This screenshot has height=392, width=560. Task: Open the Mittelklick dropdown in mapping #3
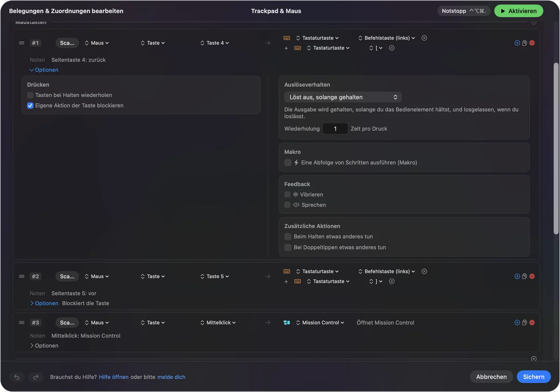click(x=218, y=322)
